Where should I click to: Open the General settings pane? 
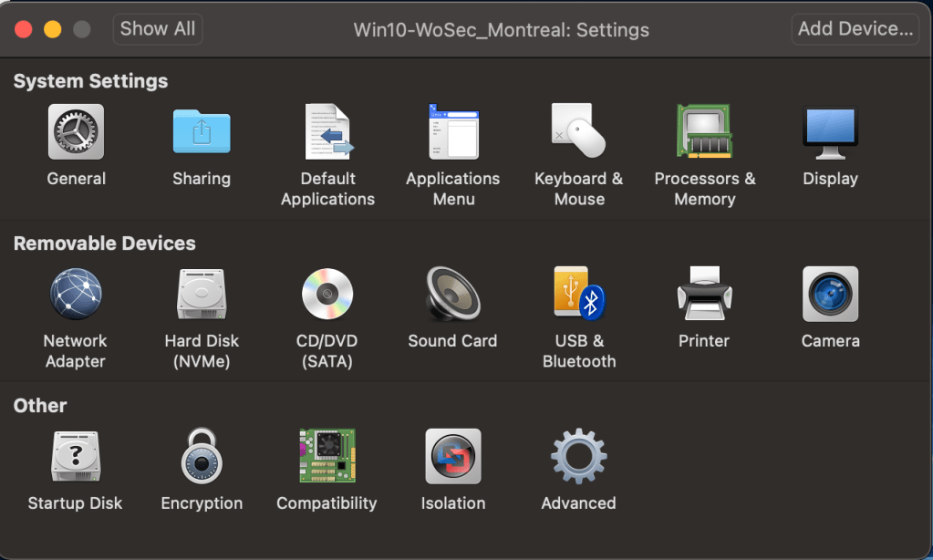point(76,132)
